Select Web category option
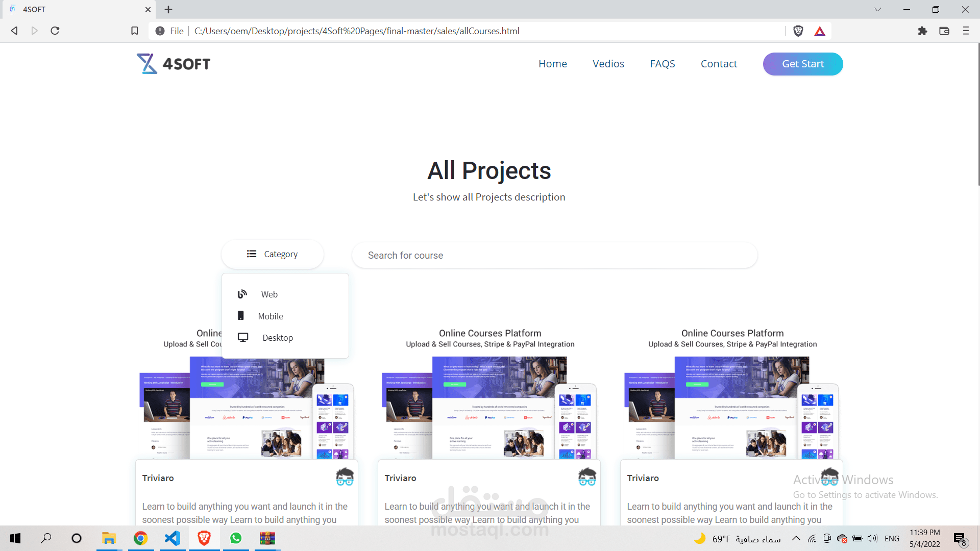The height and width of the screenshot is (551, 980). [269, 294]
